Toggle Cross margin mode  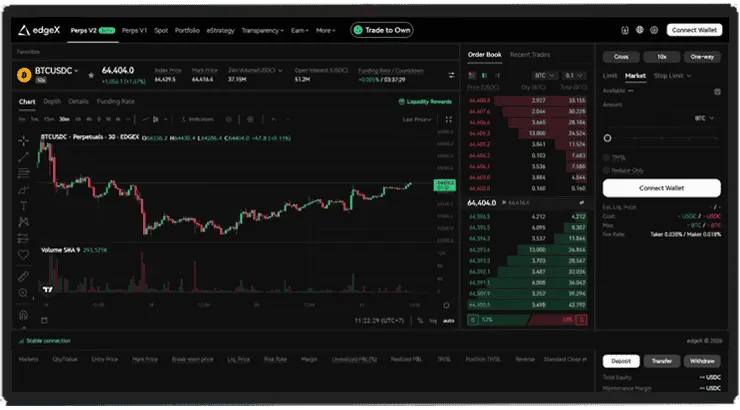point(621,57)
